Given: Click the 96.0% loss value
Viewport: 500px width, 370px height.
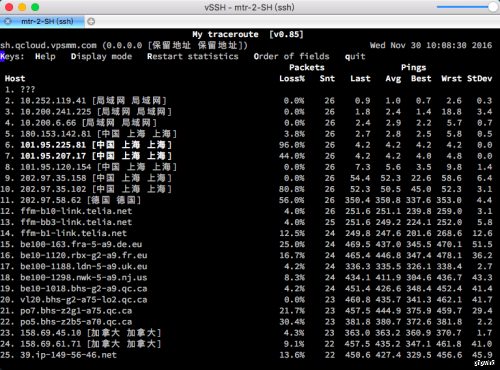Looking at the screenshot, I should [x=292, y=145].
